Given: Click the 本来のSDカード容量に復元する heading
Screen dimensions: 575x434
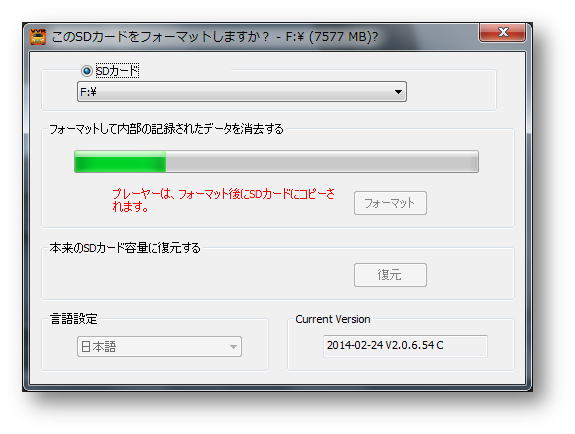Looking at the screenshot, I should coord(125,248).
